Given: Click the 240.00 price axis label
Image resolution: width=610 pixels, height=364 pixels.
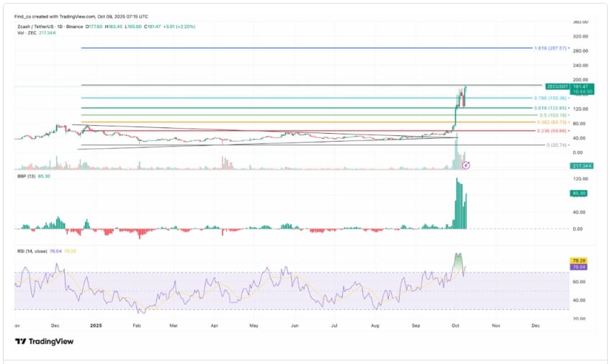Looking at the screenshot, I should [580, 65].
